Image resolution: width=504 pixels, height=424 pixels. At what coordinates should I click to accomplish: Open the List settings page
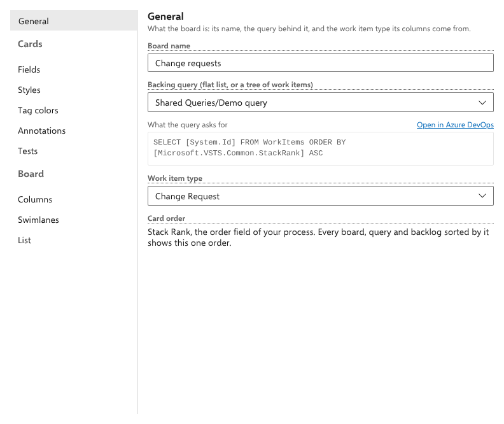tap(24, 240)
